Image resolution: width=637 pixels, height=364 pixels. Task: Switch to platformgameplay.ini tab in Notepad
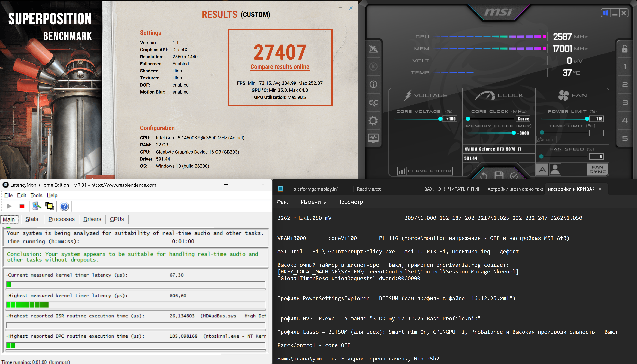[315, 189]
